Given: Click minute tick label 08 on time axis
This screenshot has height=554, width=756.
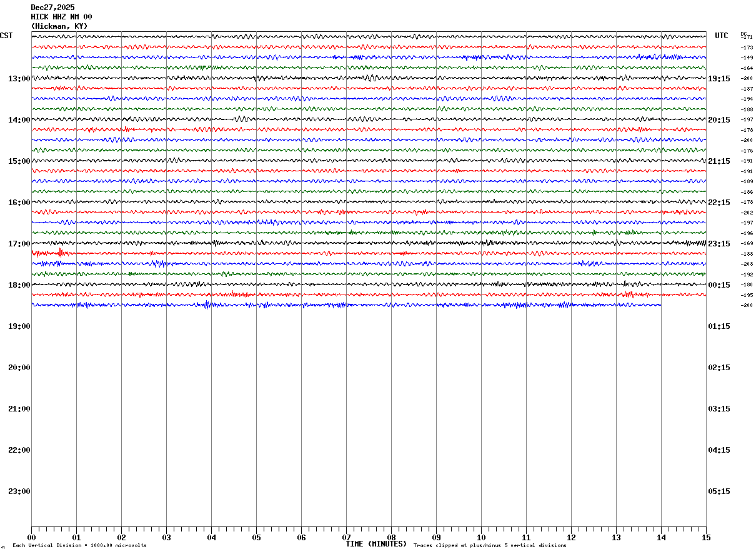Looking at the screenshot, I should 392,538.
